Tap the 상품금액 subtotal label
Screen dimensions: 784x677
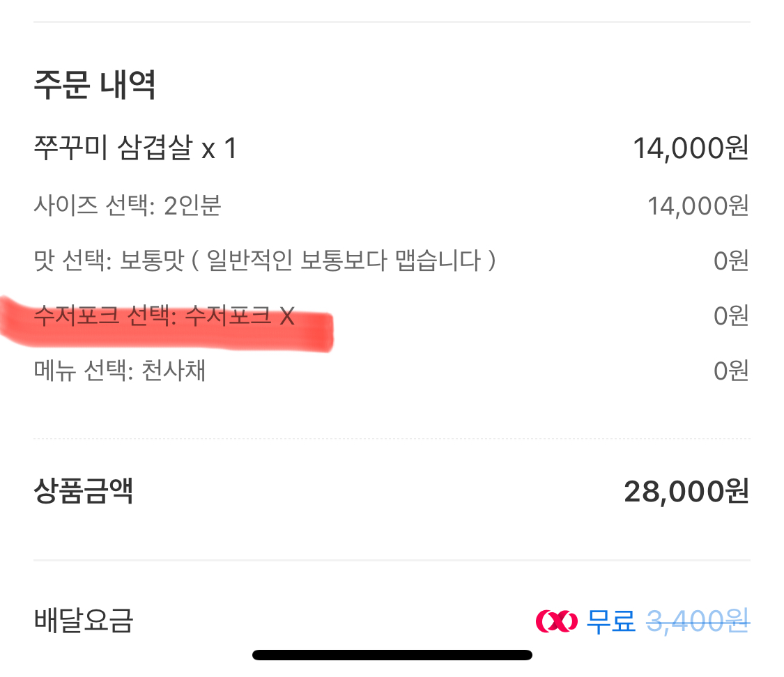(x=83, y=492)
